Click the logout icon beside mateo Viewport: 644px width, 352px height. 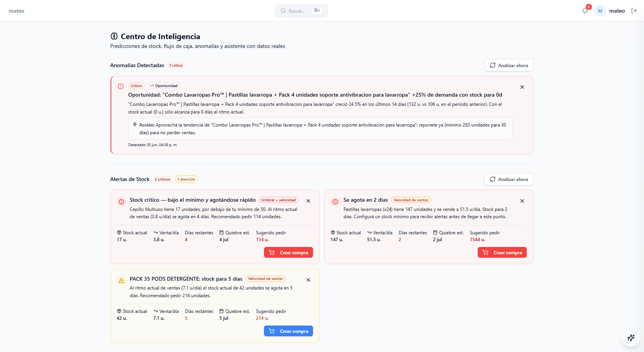[x=634, y=11]
